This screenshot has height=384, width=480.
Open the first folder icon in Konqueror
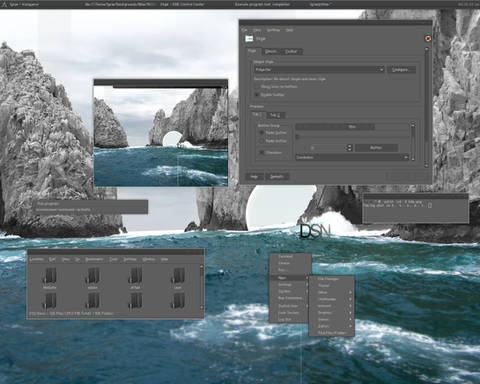50,276
